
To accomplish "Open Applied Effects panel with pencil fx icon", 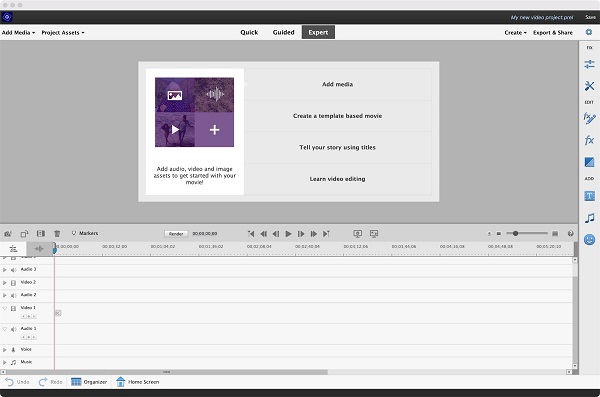I will [x=589, y=118].
